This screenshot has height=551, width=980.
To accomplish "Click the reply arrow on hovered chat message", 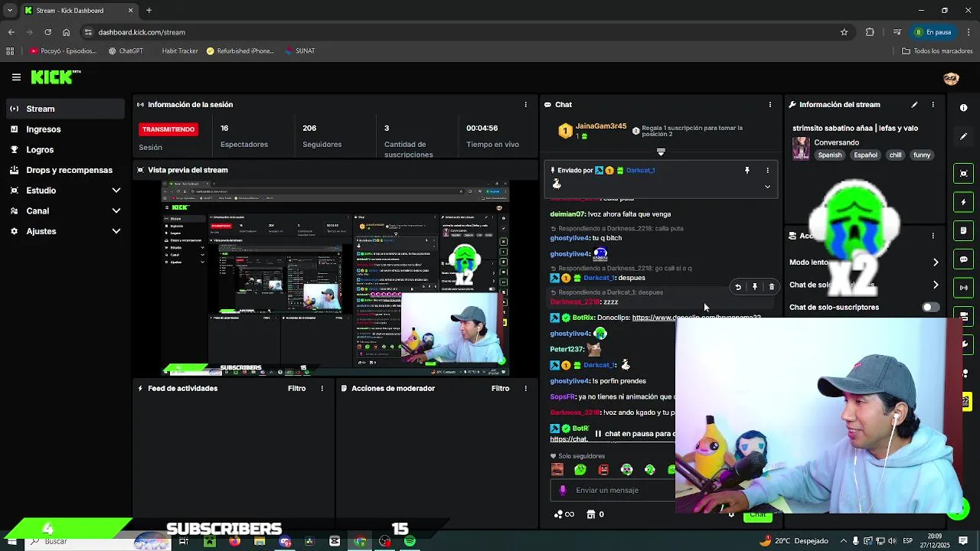I will tap(738, 287).
